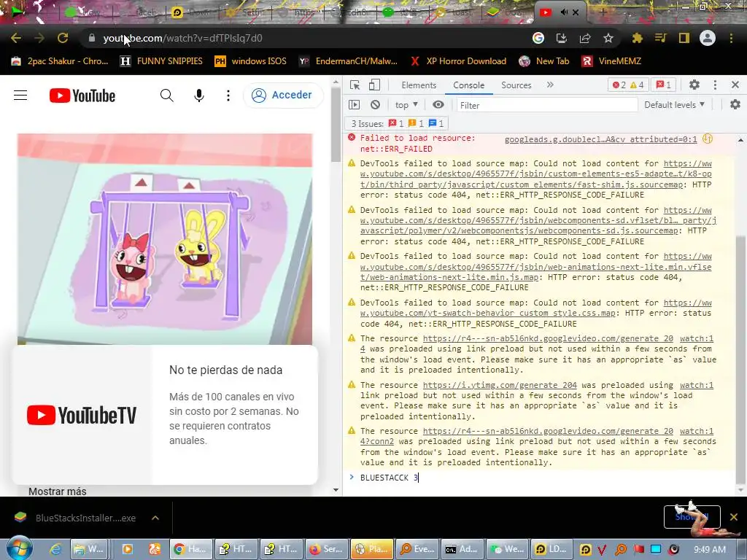
Task: Open the 3 Issues summary
Action: point(398,124)
